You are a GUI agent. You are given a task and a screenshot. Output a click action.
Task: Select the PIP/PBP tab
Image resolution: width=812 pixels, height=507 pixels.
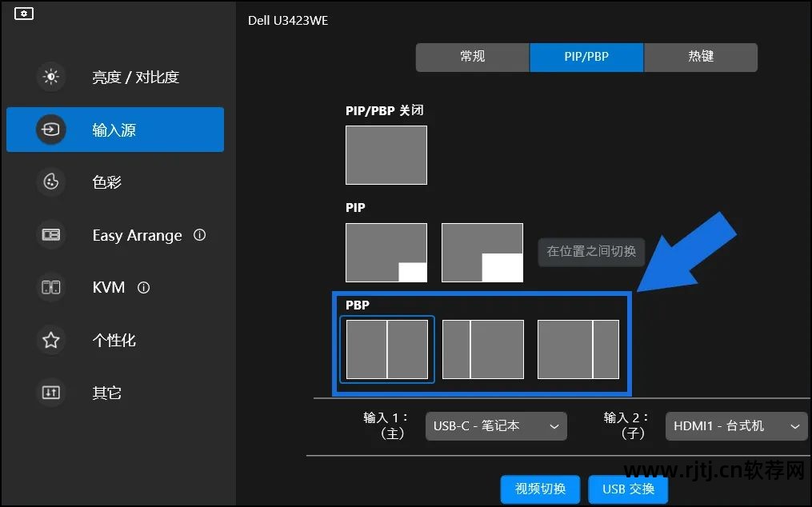[x=586, y=58]
